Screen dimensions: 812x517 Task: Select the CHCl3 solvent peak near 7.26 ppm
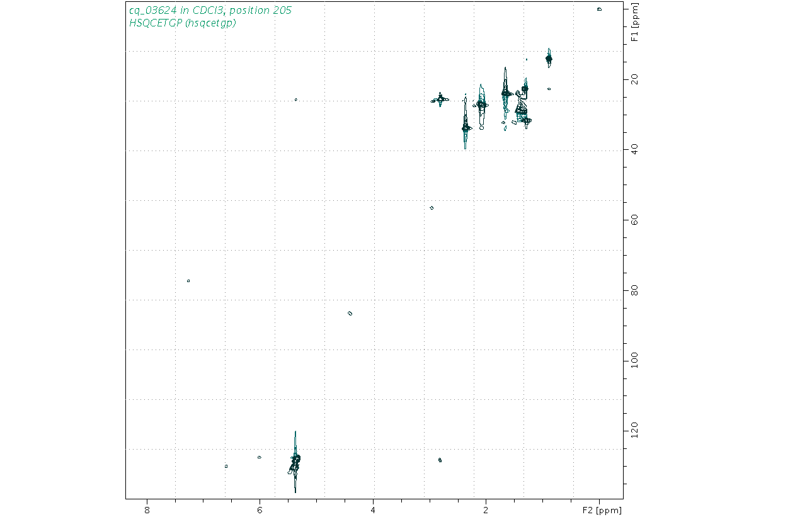(x=188, y=280)
